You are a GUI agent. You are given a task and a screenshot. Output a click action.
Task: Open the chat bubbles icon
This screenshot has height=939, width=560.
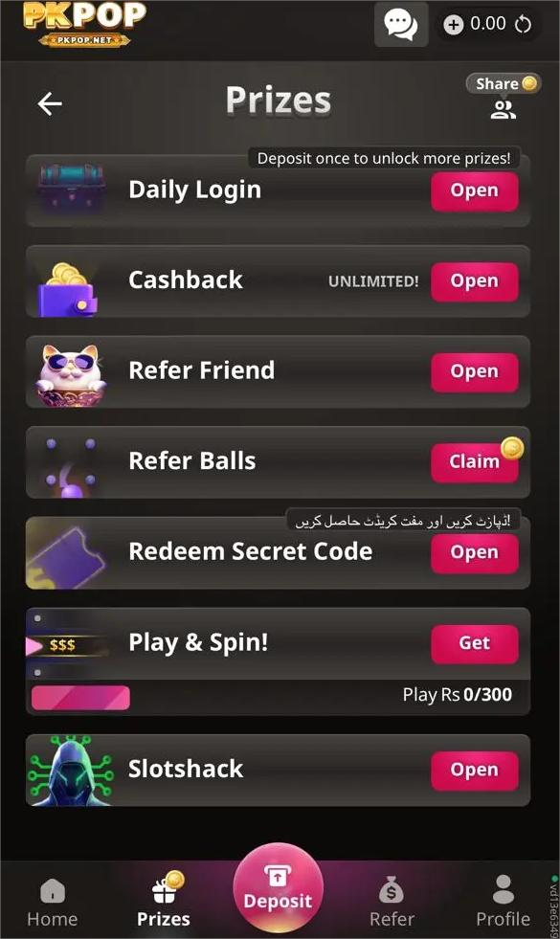pos(401,25)
